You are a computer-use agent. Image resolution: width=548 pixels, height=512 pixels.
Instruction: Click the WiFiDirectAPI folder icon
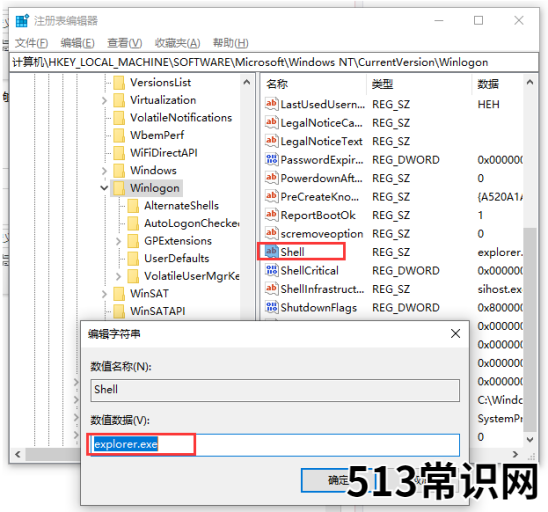[x=119, y=153]
